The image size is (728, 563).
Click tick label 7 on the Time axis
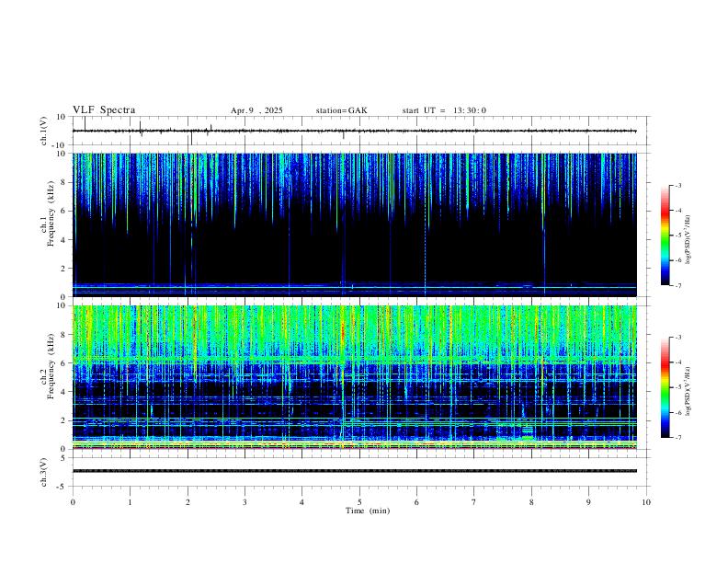click(474, 502)
